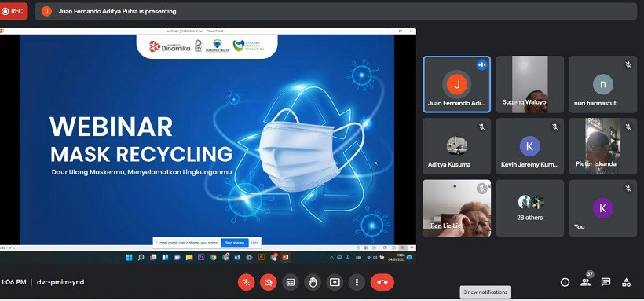This screenshot has width=644, height=301.
Task: Leave call with red hang-up button
Action: click(382, 282)
